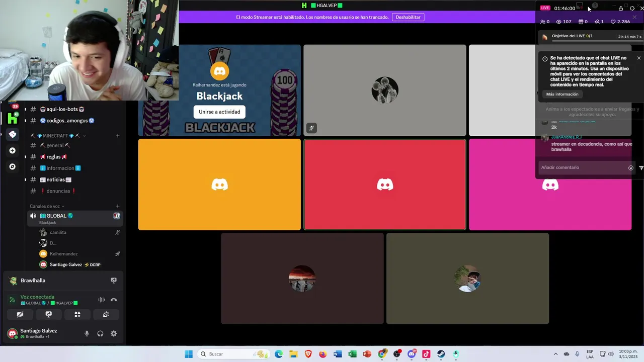Create channel in Canales de voz category
Image resolution: width=644 pixels, height=362 pixels.
[x=118, y=206]
